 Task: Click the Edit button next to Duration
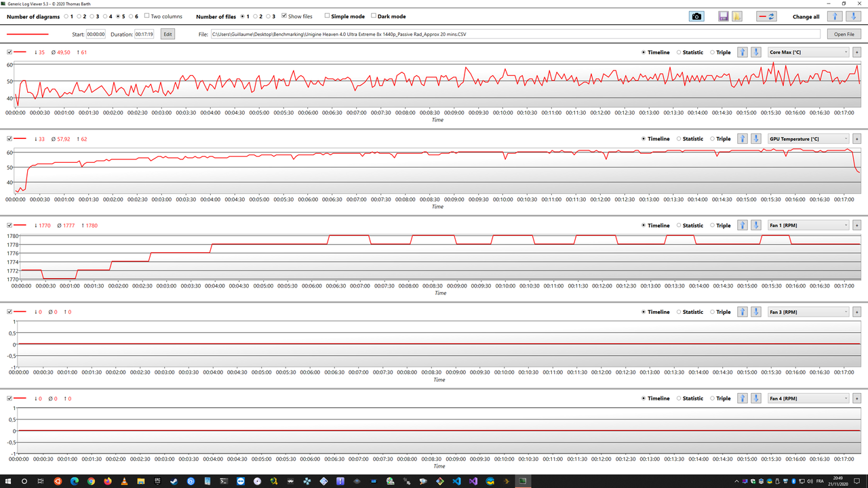[x=167, y=33]
